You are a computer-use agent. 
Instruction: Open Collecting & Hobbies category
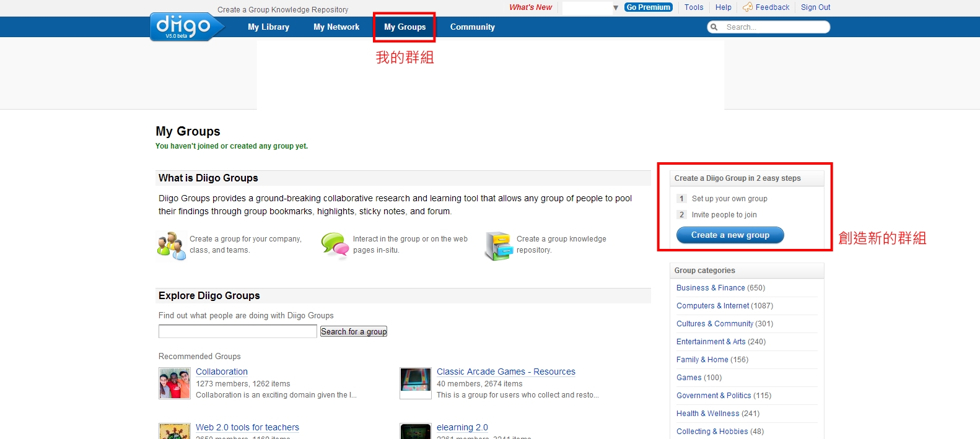(712, 432)
